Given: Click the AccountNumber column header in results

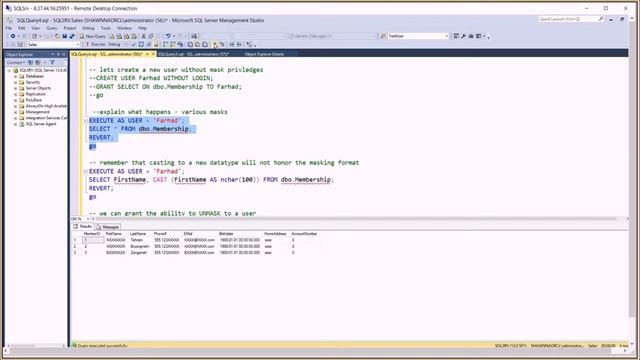Looking at the screenshot, I should tap(304, 234).
